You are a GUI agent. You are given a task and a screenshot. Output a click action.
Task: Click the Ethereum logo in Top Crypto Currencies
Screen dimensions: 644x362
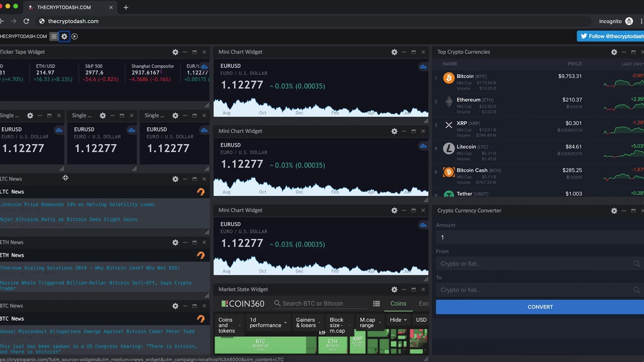[448, 102]
